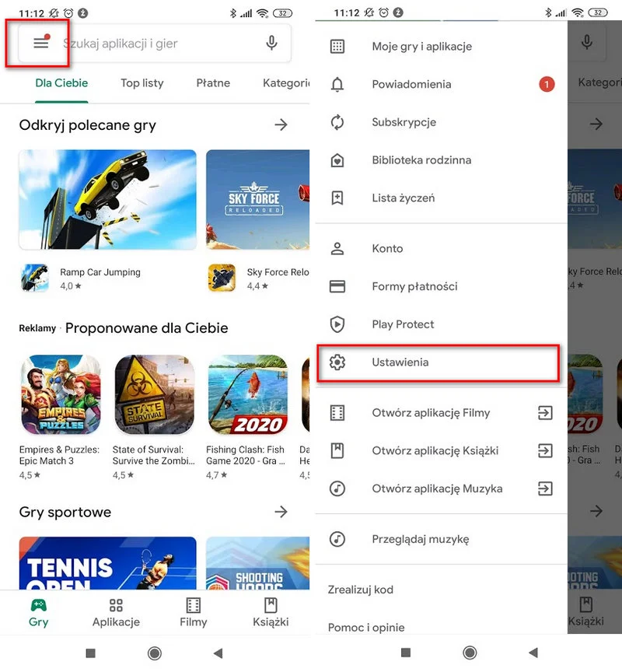
Task: Select the Subskrypcje refresh icon
Action: click(337, 122)
